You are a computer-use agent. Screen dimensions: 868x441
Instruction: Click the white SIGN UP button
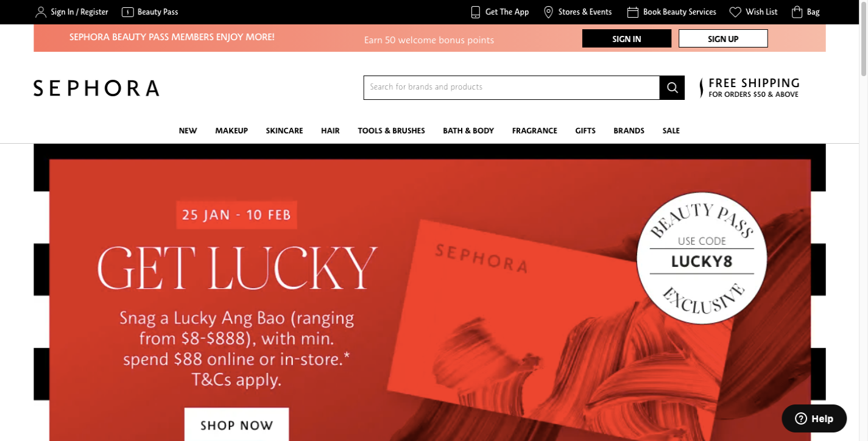point(723,39)
